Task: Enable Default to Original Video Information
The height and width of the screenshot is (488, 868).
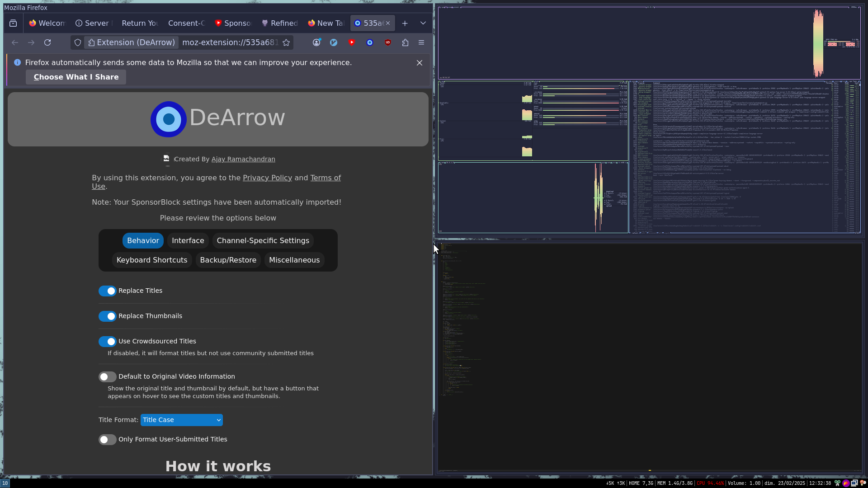Action: (108, 377)
